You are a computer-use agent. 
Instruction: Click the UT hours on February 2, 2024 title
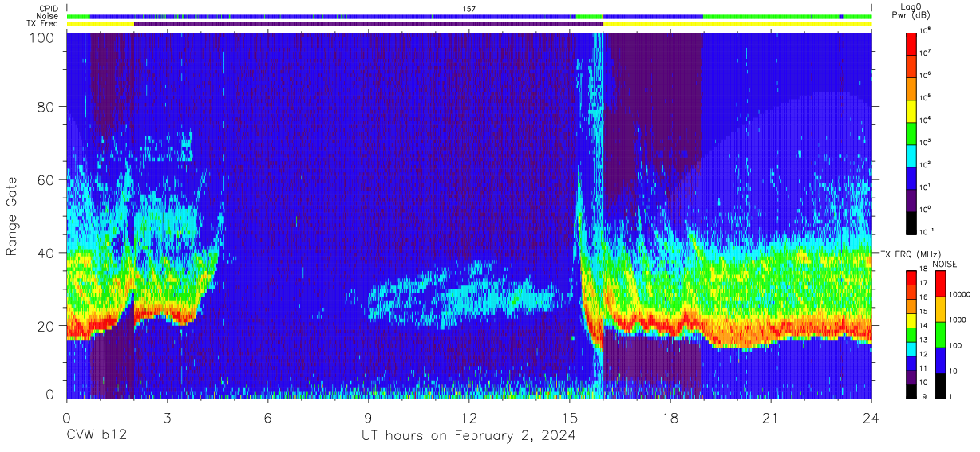click(x=468, y=435)
